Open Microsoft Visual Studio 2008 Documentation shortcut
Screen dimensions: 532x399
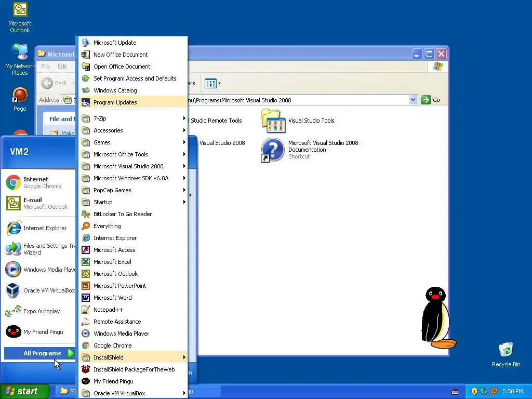(310, 150)
